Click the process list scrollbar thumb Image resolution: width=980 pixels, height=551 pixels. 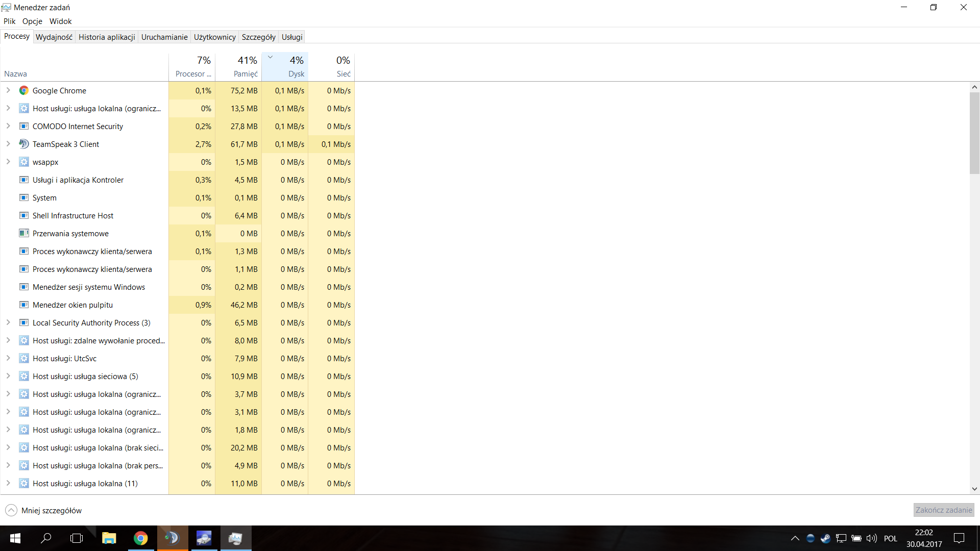point(974,133)
